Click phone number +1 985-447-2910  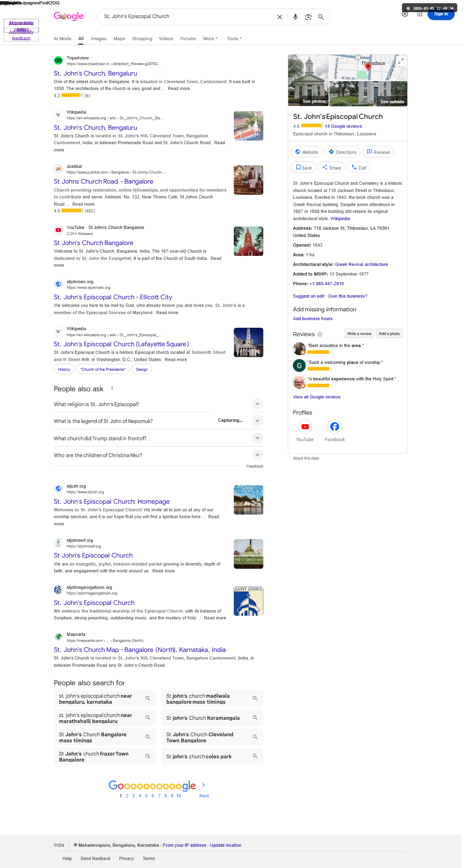coord(327,284)
